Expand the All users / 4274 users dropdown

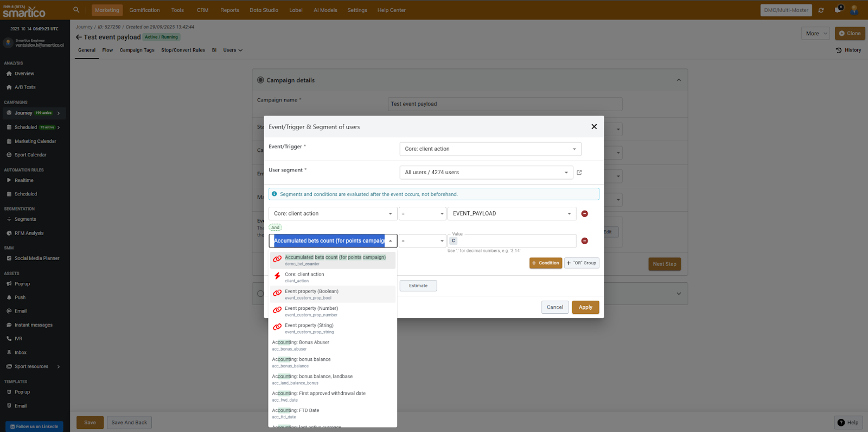[x=486, y=173]
